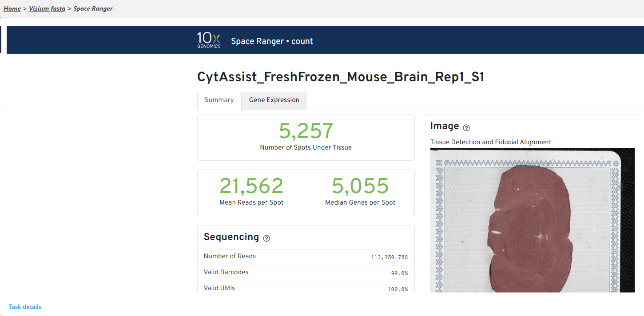Select the Valid Barcodes row
The width and height of the screenshot is (644, 316).
pos(306,273)
